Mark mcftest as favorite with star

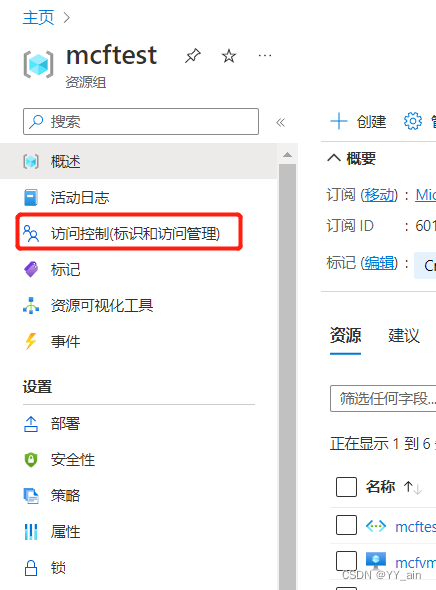tap(229, 56)
